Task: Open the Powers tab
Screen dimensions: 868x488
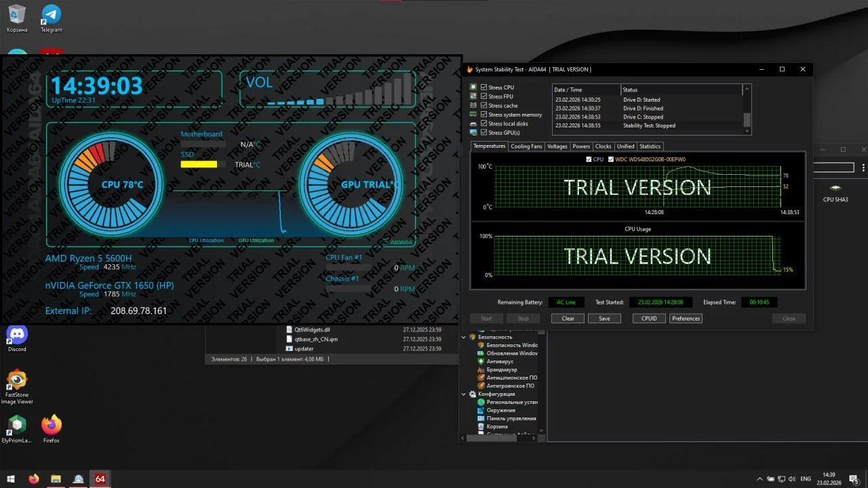Action: coord(581,146)
